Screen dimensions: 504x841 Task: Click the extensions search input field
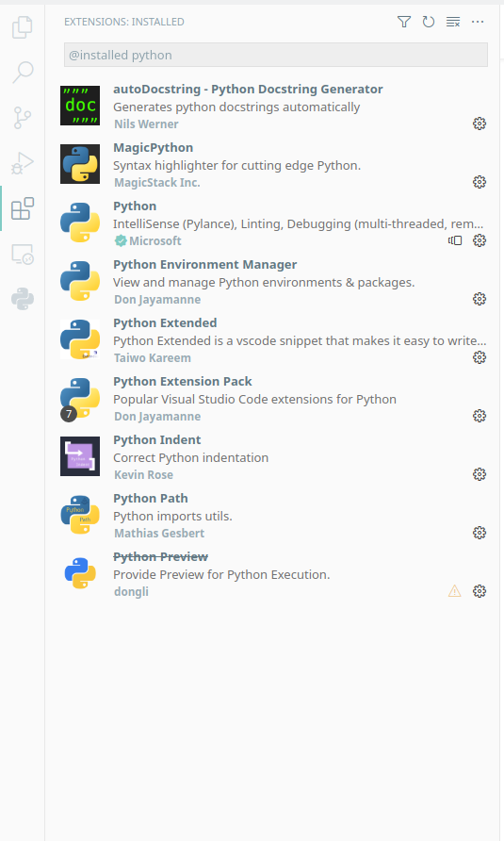click(x=276, y=56)
